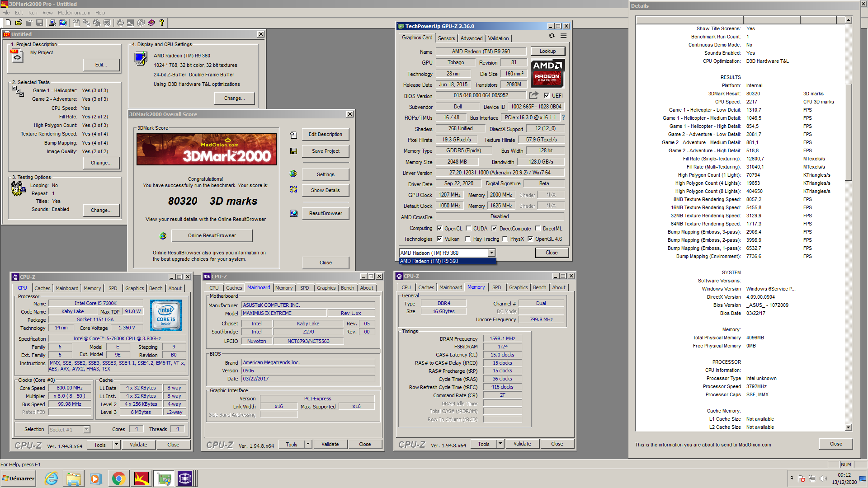The width and height of the screenshot is (868, 488).
Task: Click the purple help book toolbar icon
Action: pos(151,23)
